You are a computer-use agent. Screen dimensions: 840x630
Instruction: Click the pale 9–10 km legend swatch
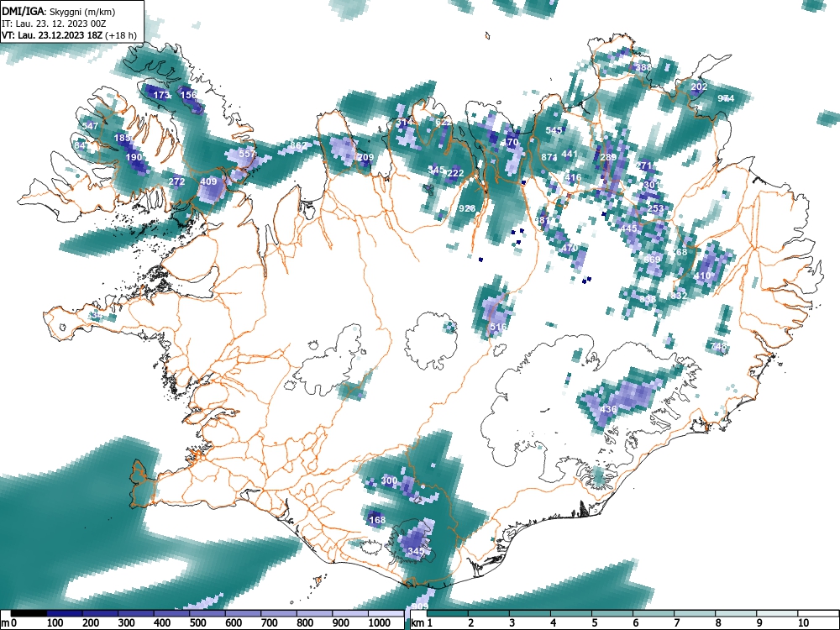777,613
